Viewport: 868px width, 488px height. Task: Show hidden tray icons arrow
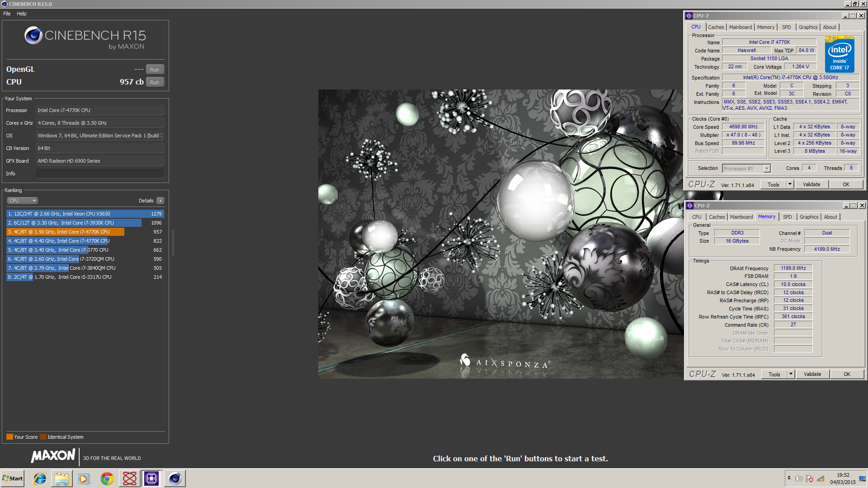point(789,478)
